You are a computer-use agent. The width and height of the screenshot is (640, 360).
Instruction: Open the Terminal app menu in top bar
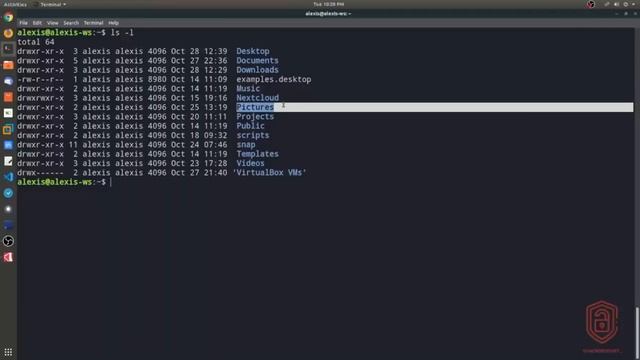tap(50, 4)
